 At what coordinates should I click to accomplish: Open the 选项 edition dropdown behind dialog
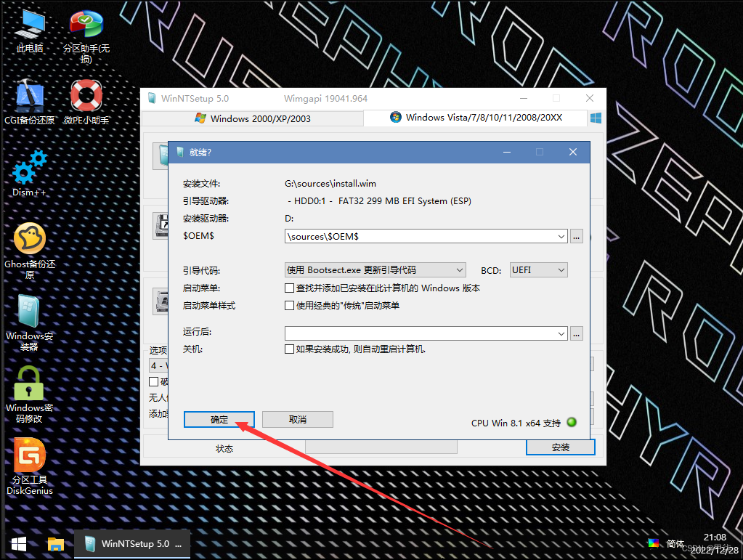158,366
